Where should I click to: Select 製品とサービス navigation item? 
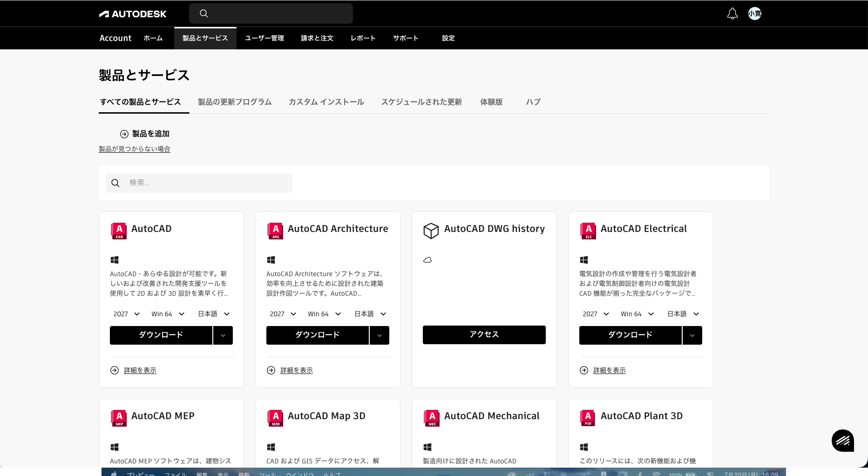205,38
